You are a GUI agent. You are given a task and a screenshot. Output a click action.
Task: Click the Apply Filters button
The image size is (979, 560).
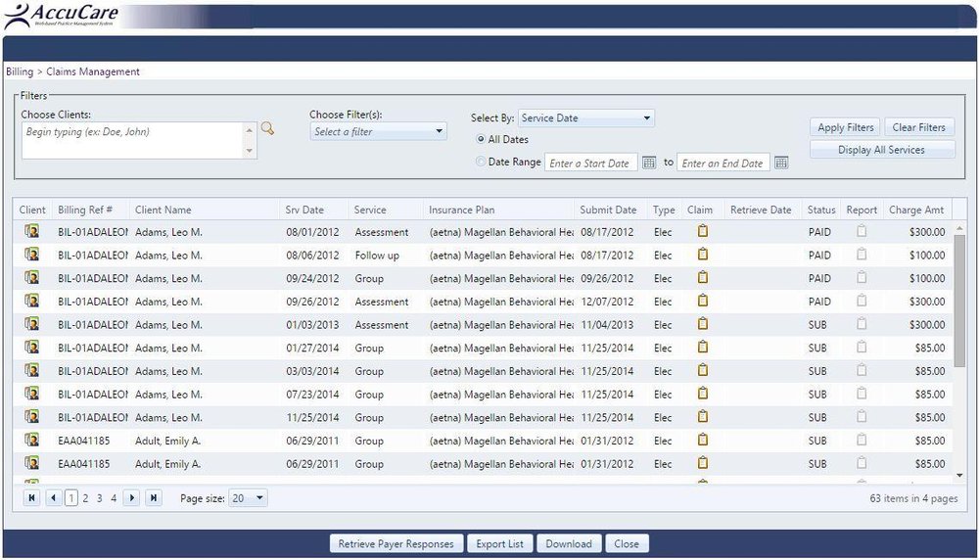(x=846, y=127)
